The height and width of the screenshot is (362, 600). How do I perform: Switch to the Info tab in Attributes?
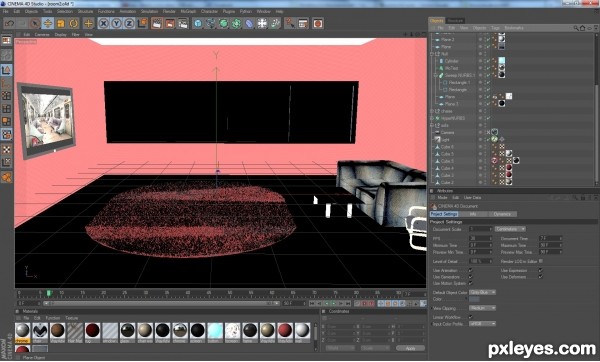pos(473,214)
